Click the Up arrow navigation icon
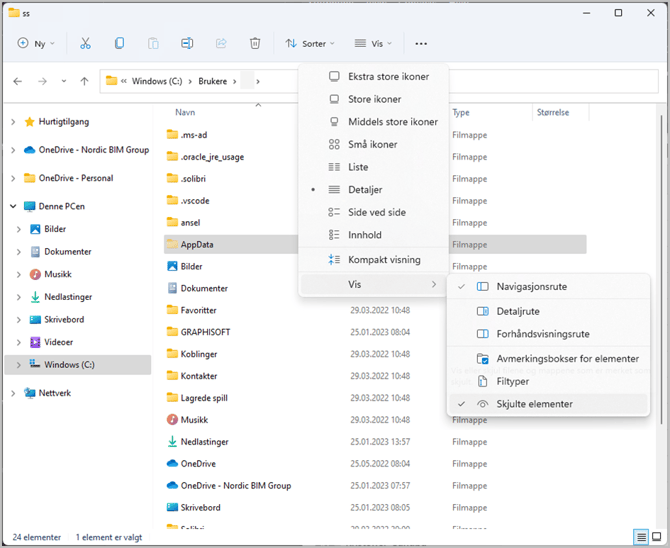 pos(85,81)
